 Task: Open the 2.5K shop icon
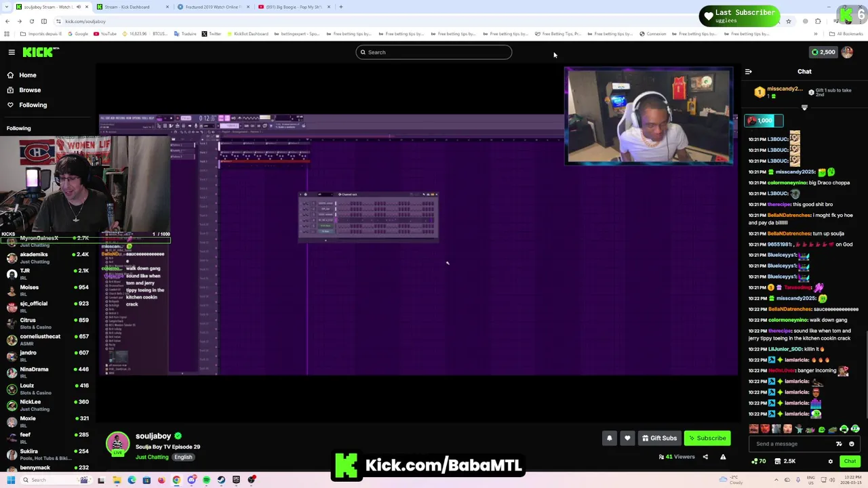click(x=785, y=462)
